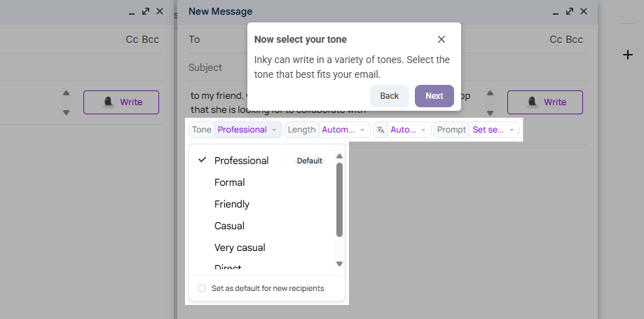Click the Next button in tutorial

click(434, 96)
